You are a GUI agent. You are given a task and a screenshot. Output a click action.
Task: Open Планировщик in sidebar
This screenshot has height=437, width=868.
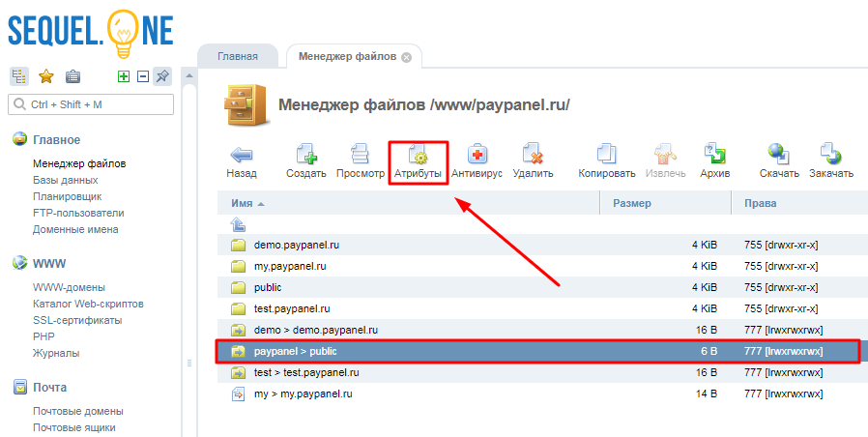(67, 196)
